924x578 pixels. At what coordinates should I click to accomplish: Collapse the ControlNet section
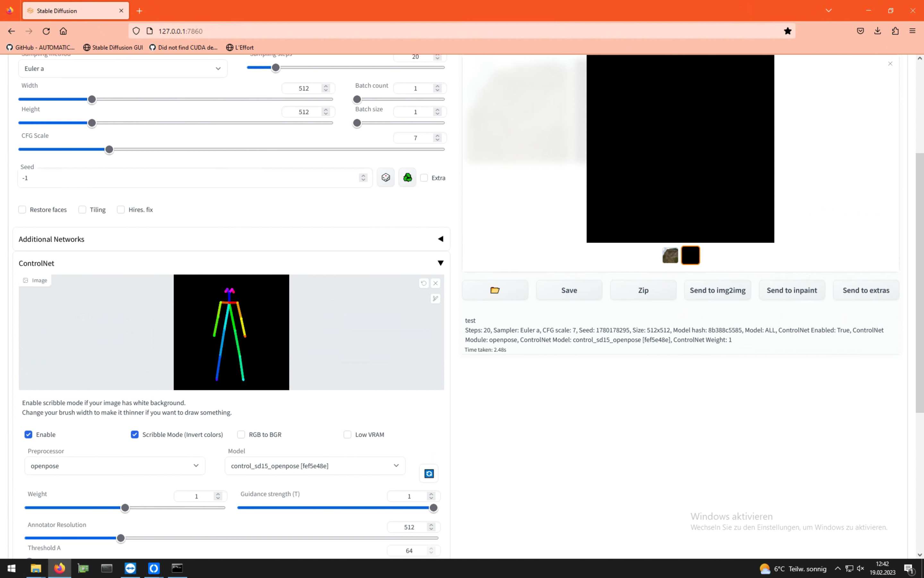coord(231,263)
